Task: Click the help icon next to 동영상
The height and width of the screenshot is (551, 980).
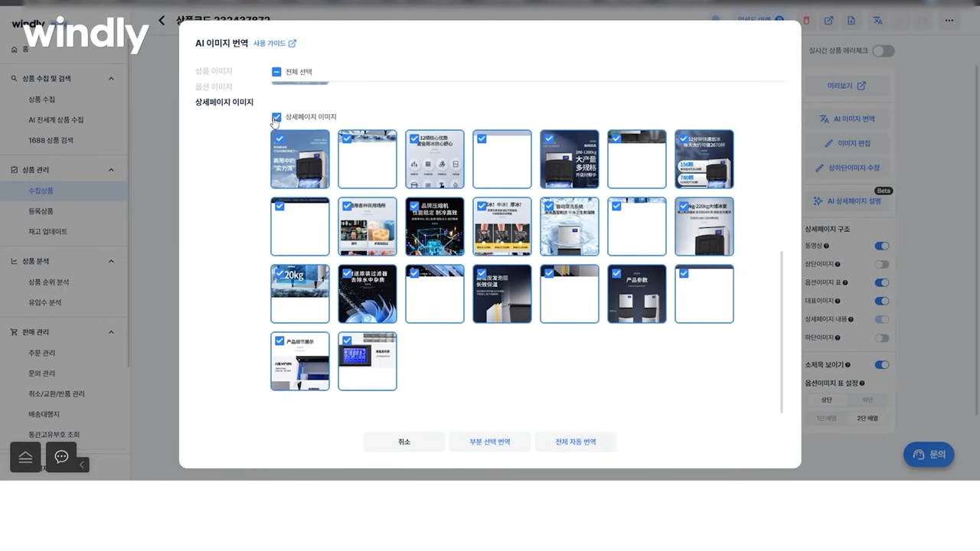Action: pos(826,246)
